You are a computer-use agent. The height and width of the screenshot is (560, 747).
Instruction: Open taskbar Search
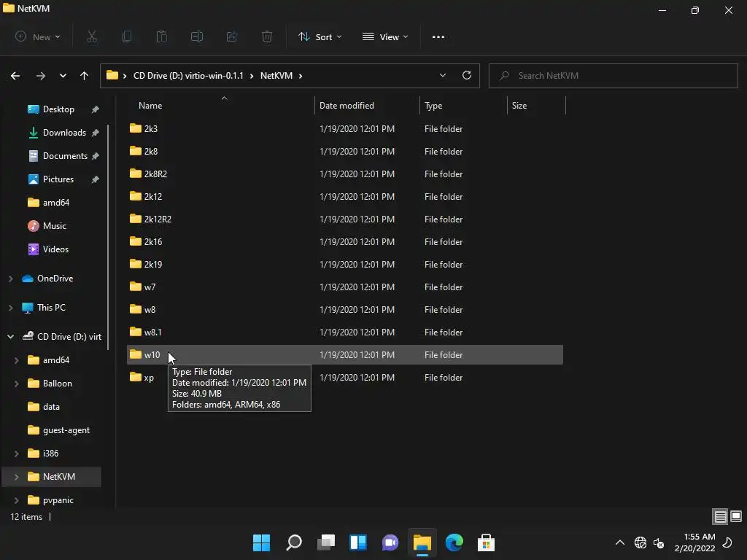click(294, 542)
